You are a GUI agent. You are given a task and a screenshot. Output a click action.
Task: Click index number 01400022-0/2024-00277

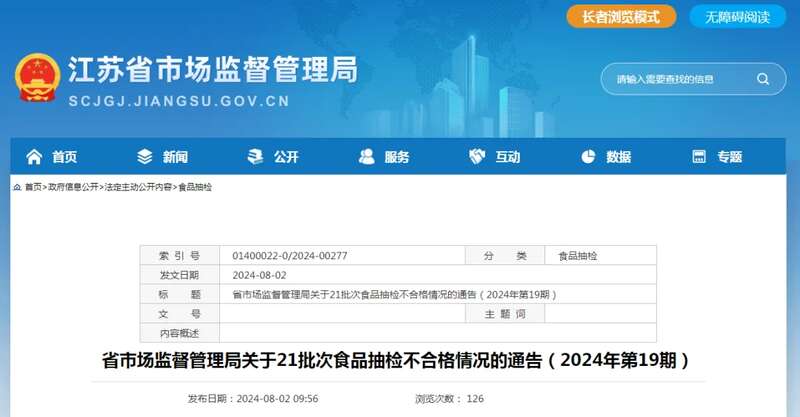[x=289, y=256]
